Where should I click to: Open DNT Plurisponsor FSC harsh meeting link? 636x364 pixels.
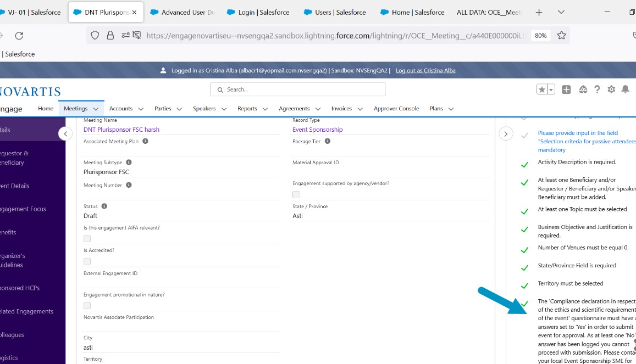pyautogui.click(x=121, y=130)
